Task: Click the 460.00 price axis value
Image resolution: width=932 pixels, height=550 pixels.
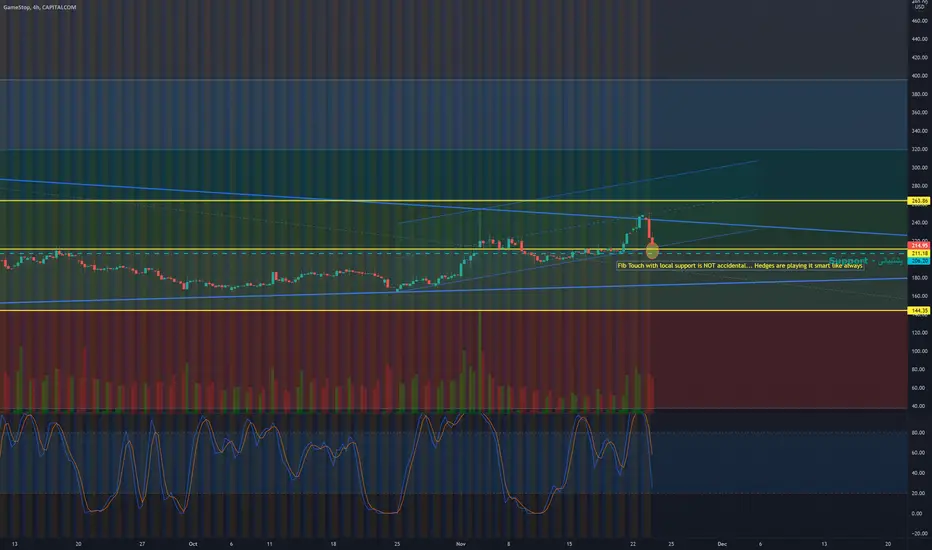Action: coord(919,21)
